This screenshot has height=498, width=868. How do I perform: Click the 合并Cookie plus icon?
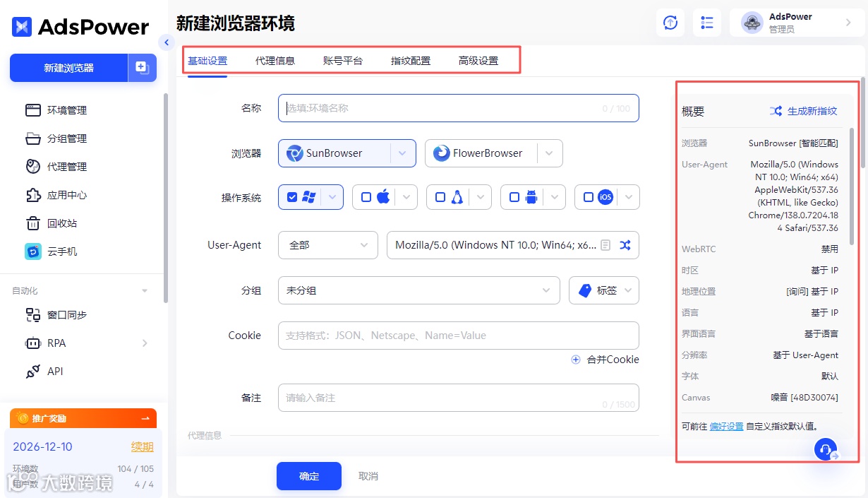576,360
